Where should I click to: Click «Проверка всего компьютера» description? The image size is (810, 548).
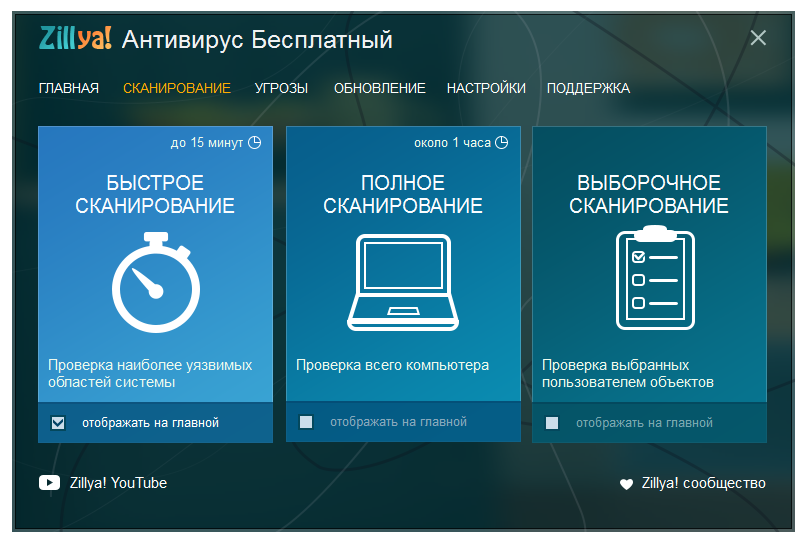tap(393, 365)
